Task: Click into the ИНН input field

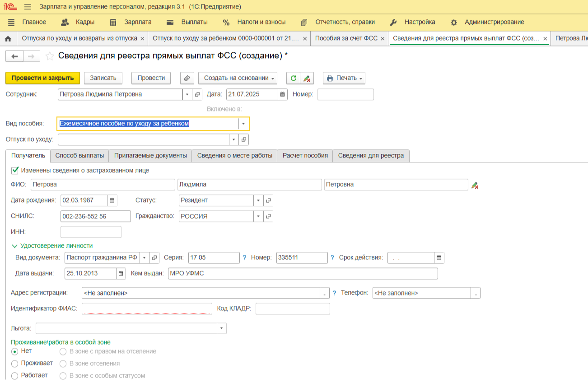Action: click(91, 232)
